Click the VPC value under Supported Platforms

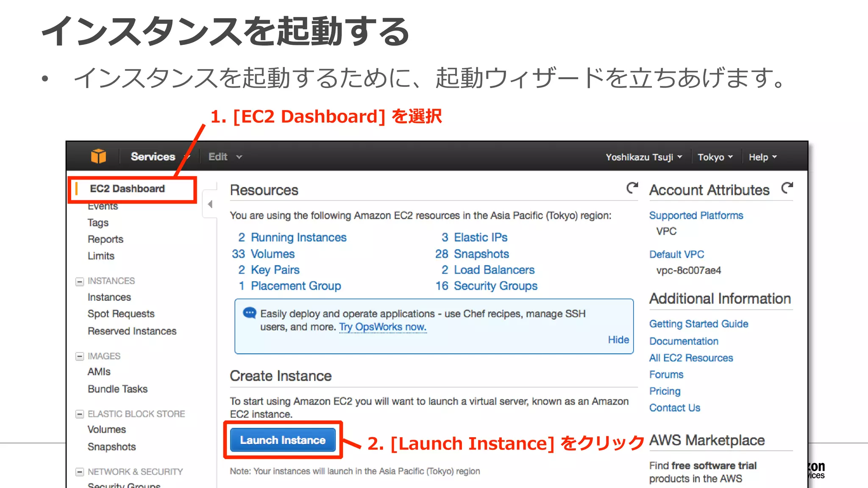pyautogui.click(x=666, y=231)
